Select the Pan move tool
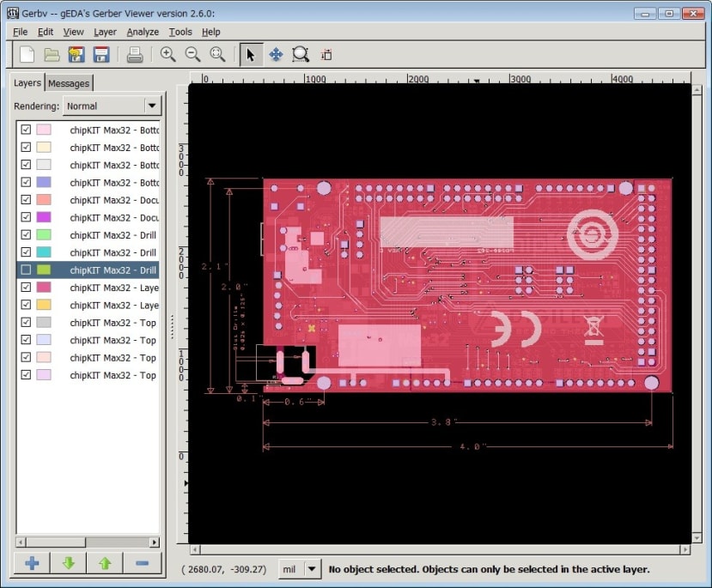The image size is (712, 588). click(x=276, y=55)
